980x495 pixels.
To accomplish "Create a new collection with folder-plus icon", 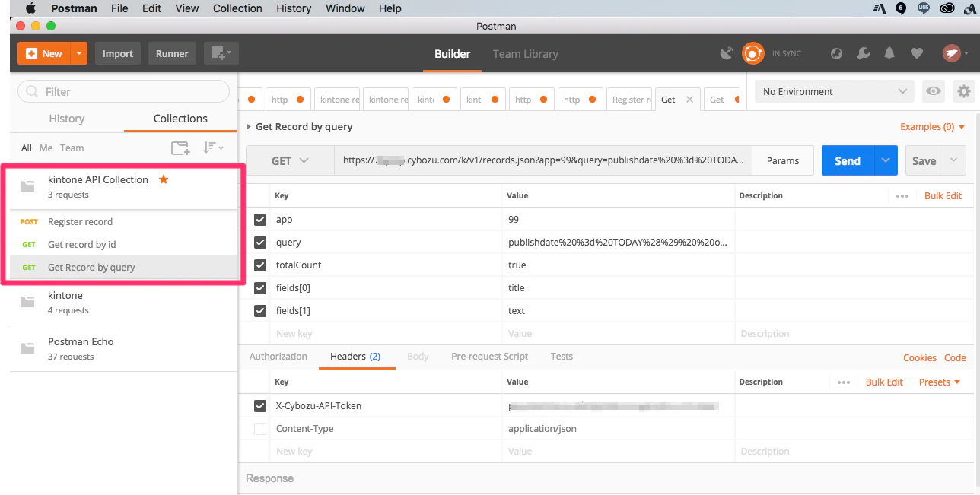I will [180, 148].
